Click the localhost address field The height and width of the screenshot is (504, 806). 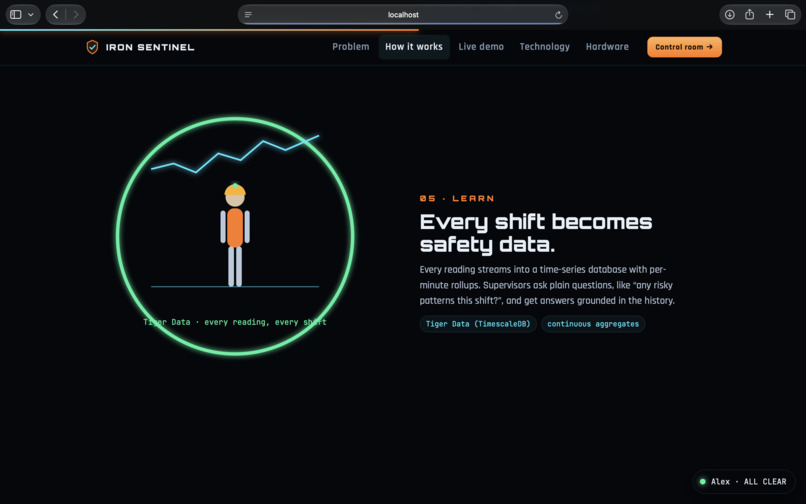[402, 14]
